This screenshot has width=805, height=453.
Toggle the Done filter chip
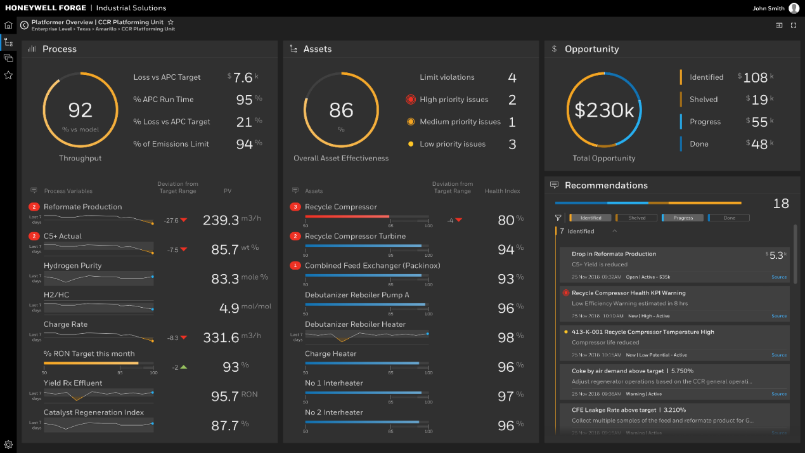coord(729,217)
